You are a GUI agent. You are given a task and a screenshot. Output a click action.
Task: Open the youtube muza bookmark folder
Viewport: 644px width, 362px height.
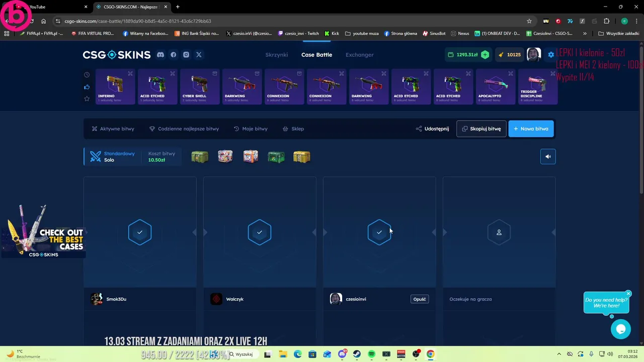362,33
